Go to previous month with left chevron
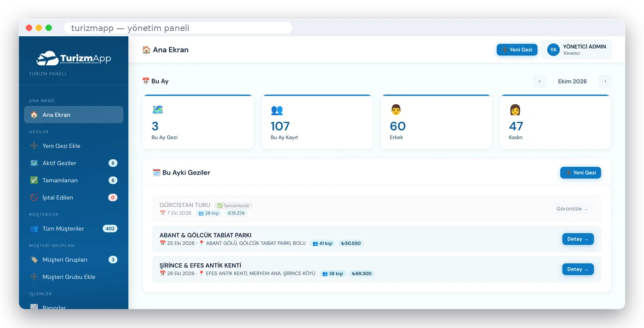 coord(540,81)
